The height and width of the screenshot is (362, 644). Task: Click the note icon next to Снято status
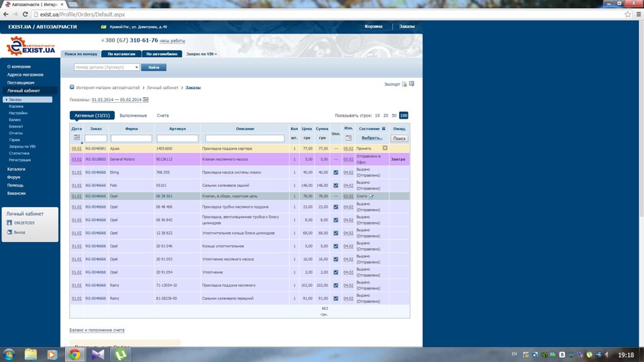click(371, 196)
